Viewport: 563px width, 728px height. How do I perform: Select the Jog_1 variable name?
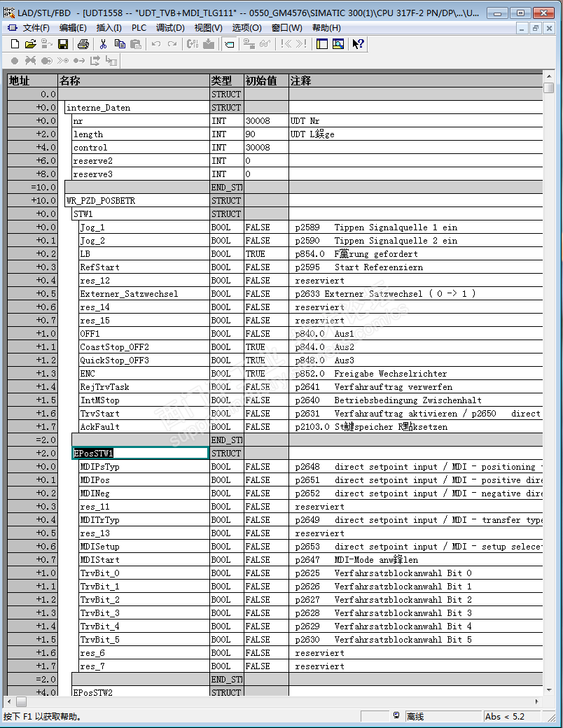click(x=144, y=227)
